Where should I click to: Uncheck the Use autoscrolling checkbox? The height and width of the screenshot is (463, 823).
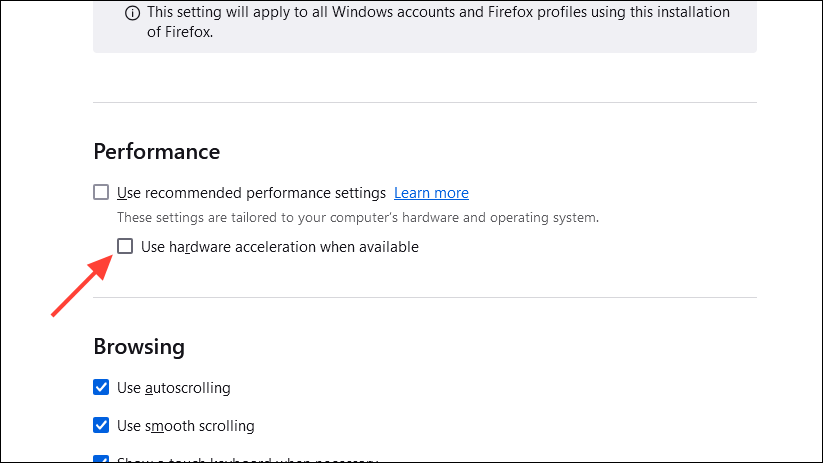point(101,387)
